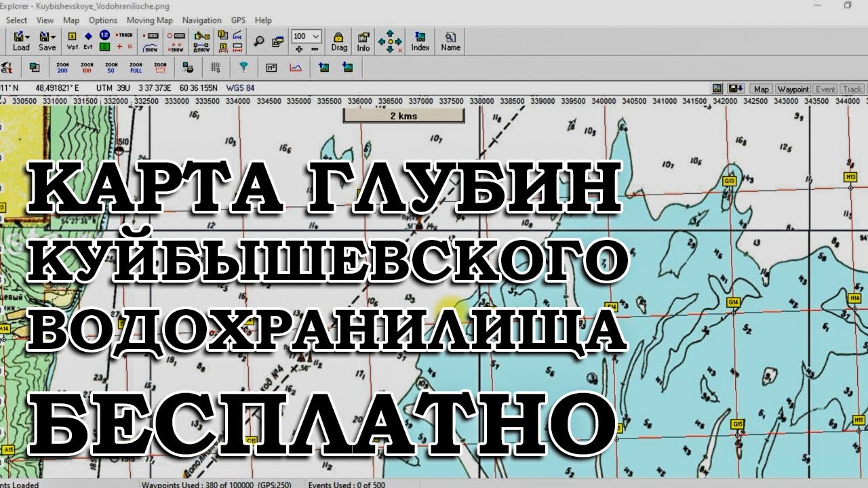Select waypoint G13 on the map
The image size is (868, 488).
click(730, 181)
